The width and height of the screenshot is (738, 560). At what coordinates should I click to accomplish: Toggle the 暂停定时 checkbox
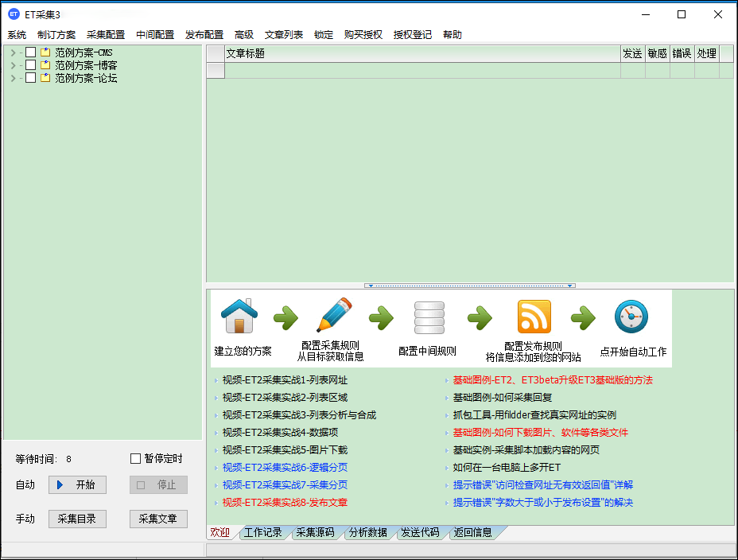(x=135, y=458)
